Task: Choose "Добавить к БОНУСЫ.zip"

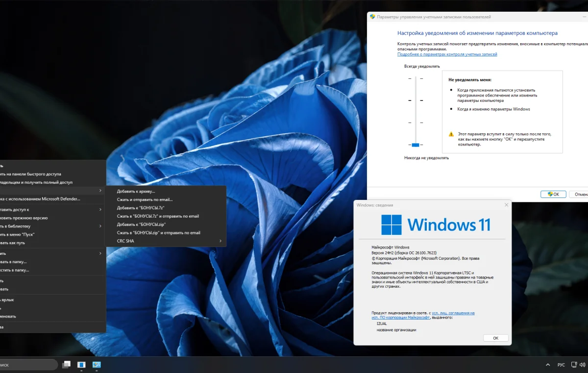Action: [141, 224]
